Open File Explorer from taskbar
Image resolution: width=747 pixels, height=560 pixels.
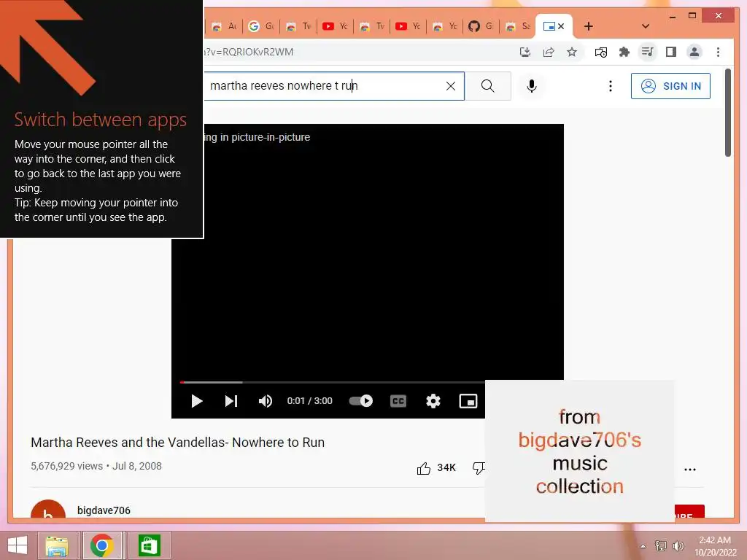[56, 545]
